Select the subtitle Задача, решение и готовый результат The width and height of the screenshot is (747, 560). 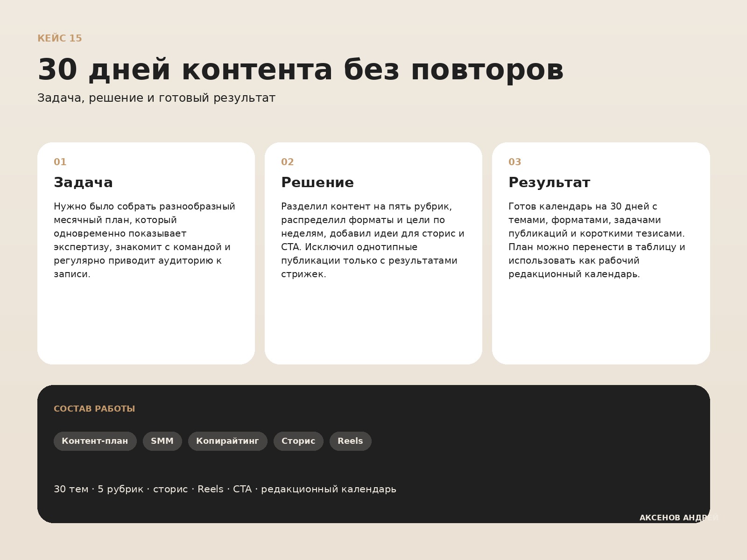click(156, 98)
